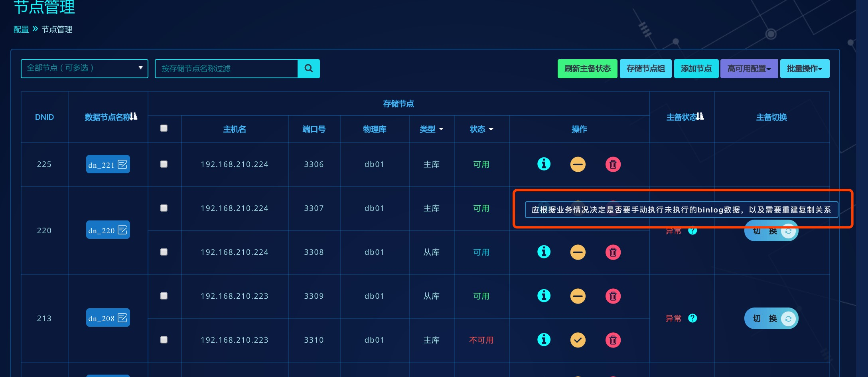
Task: View info for node on port 3308
Action: tap(544, 252)
